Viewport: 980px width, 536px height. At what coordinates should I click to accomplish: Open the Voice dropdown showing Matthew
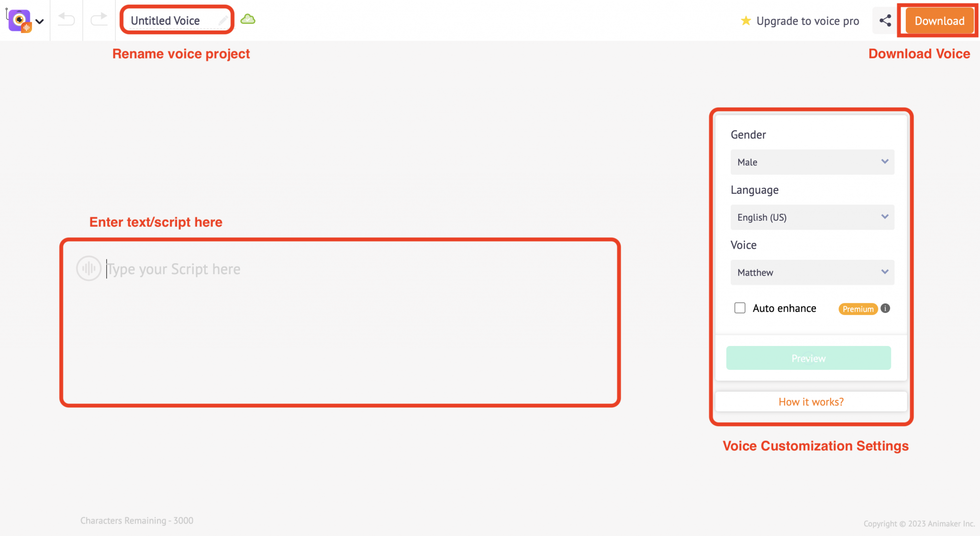(812, 272)
